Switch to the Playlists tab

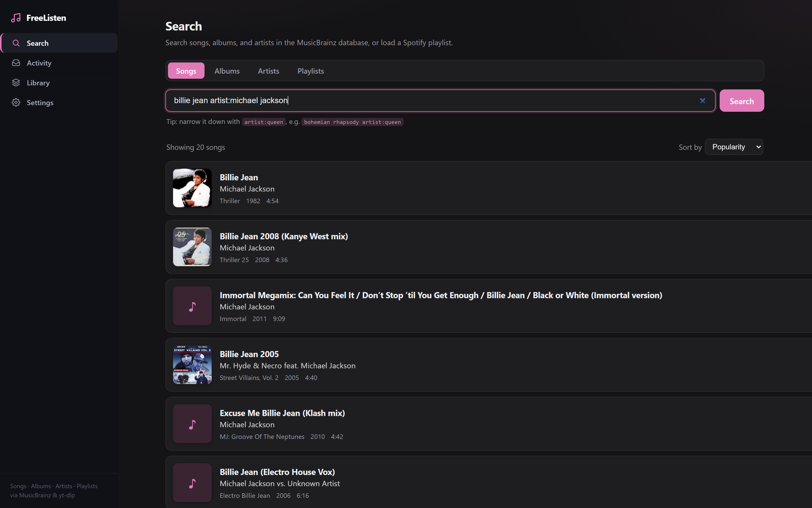(311, 71)
